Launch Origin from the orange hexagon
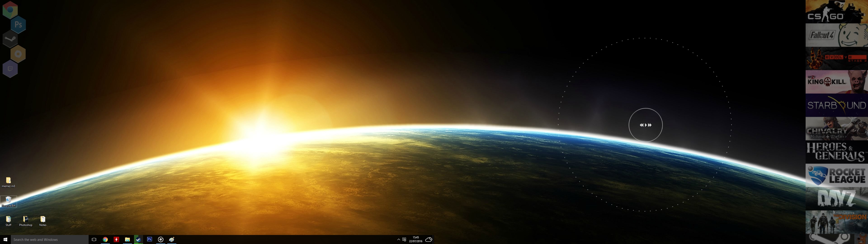 point(18,54)
